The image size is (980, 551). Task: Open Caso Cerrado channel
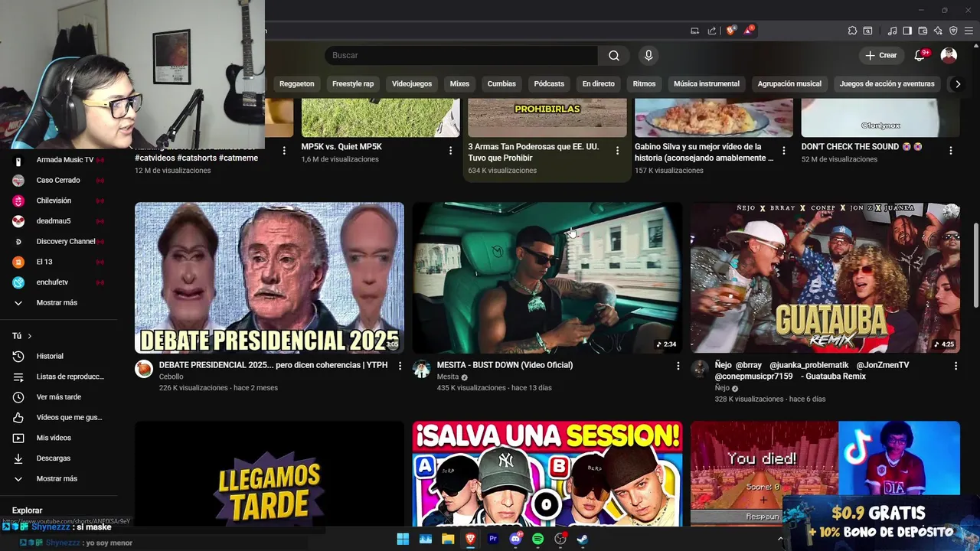point(58,180)
